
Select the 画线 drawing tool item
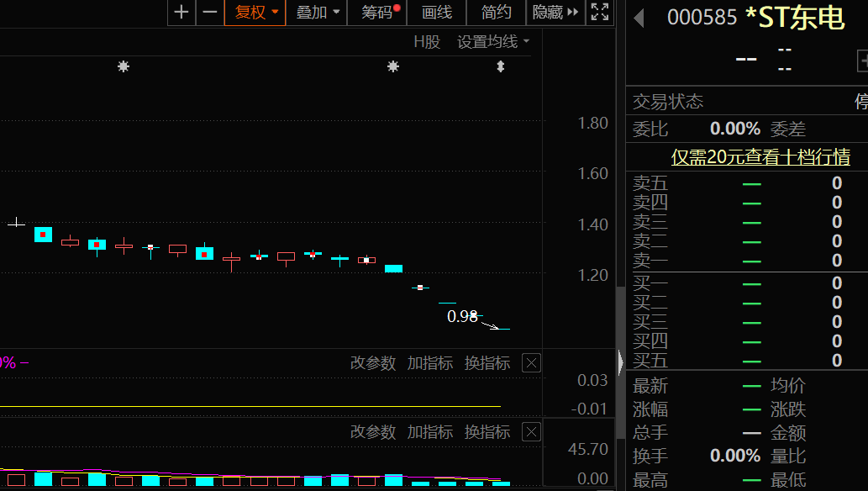click(437, 13)
